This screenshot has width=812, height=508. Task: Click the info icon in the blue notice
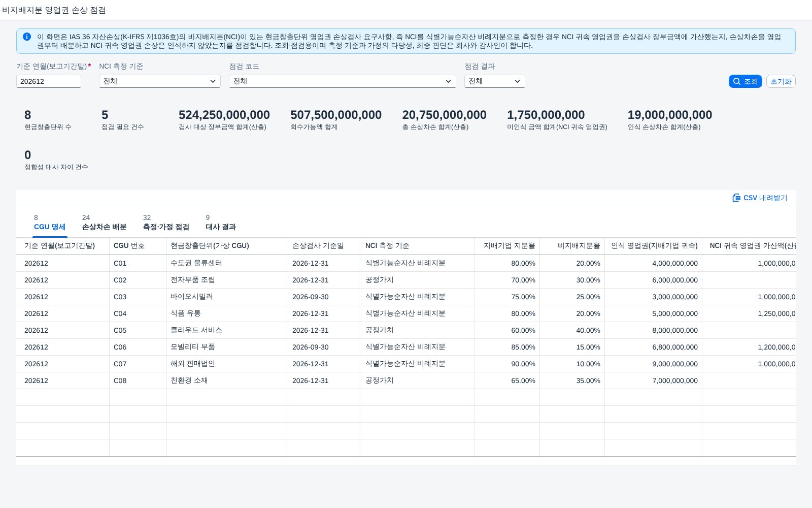(27, 37)
